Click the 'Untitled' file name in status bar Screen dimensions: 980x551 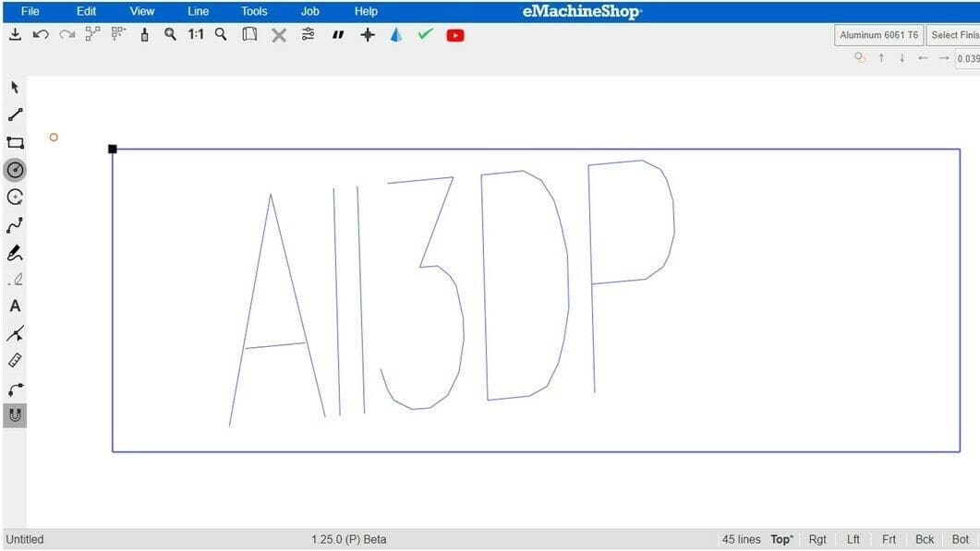(25, 539)
